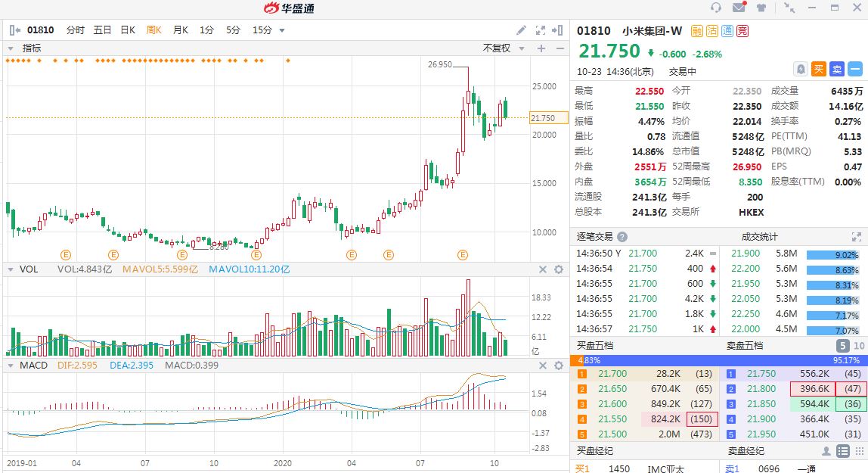The image size is (868, 473).
Task: Open more time periods dropdown after 15分
Action: 282,30
